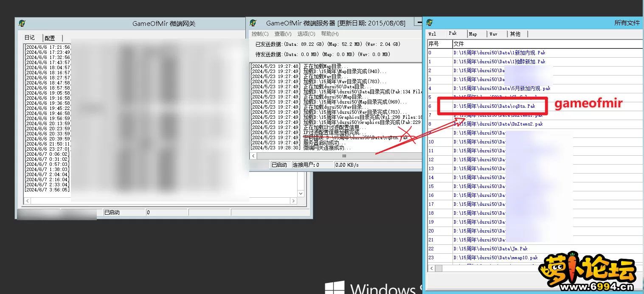Open the 选项(O) menu

click(306, 34)
